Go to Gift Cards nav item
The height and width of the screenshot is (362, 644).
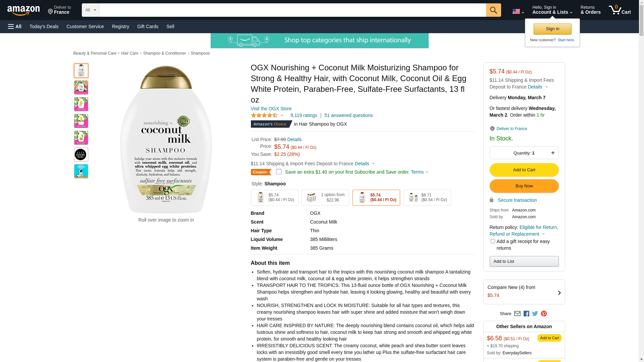pyautogui.click(x=148, y=26)
